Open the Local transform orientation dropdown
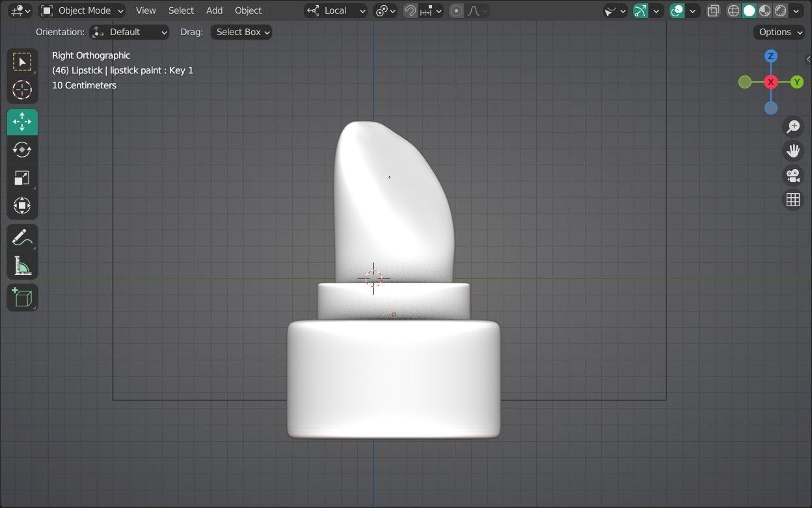The image size is (812, 508). pos(336,10)
